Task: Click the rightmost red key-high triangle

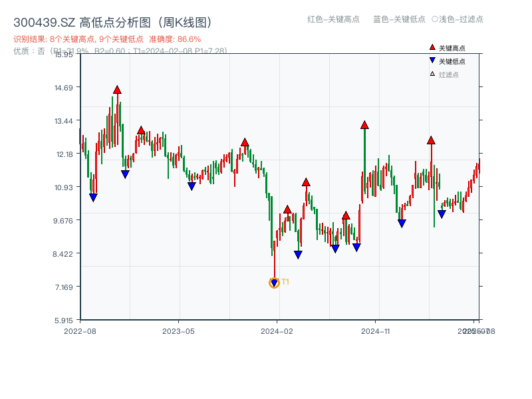Action: tap(431, 140)
